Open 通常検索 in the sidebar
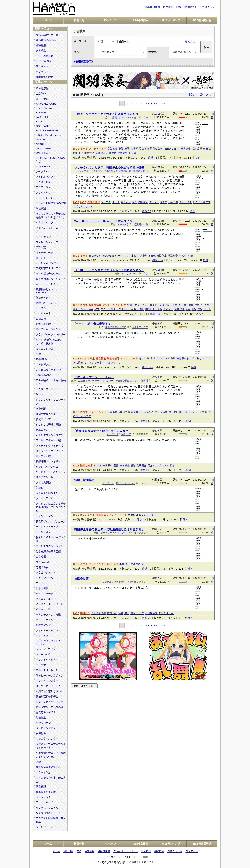 pos(41,50)
